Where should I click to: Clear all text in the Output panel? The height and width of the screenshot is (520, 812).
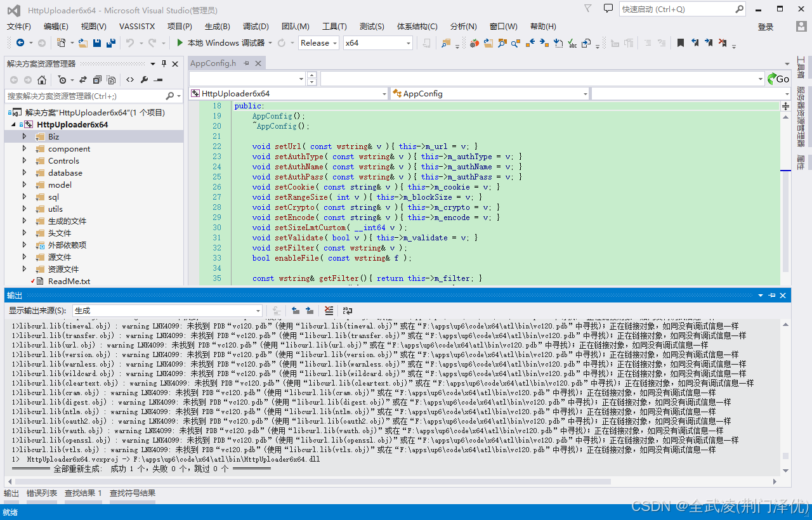click(x=329, y=311)
